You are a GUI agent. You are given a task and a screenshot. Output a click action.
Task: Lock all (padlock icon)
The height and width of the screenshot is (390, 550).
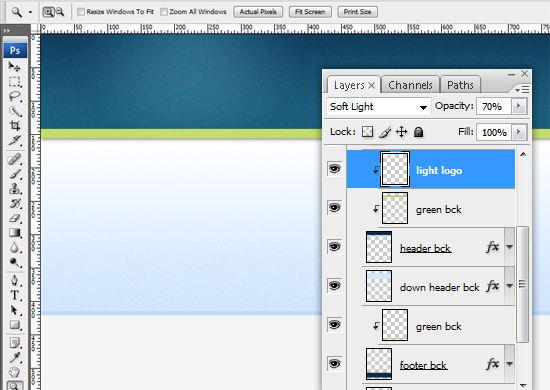(x=418, y=132)
